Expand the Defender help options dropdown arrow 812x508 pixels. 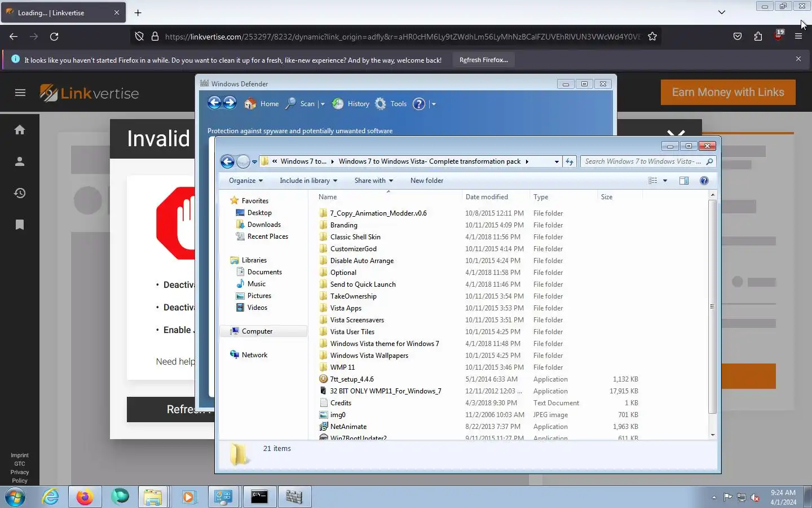tap(434, 104)
